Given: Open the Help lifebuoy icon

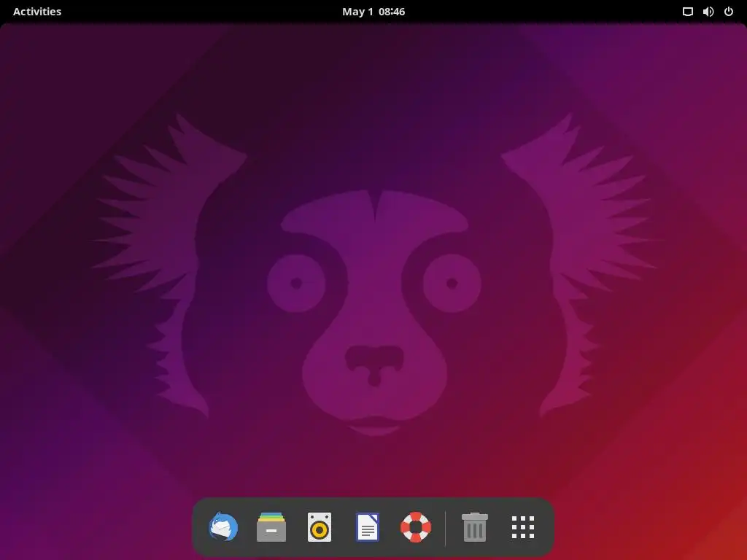Looking at the screenshot, I should [415, 526].
